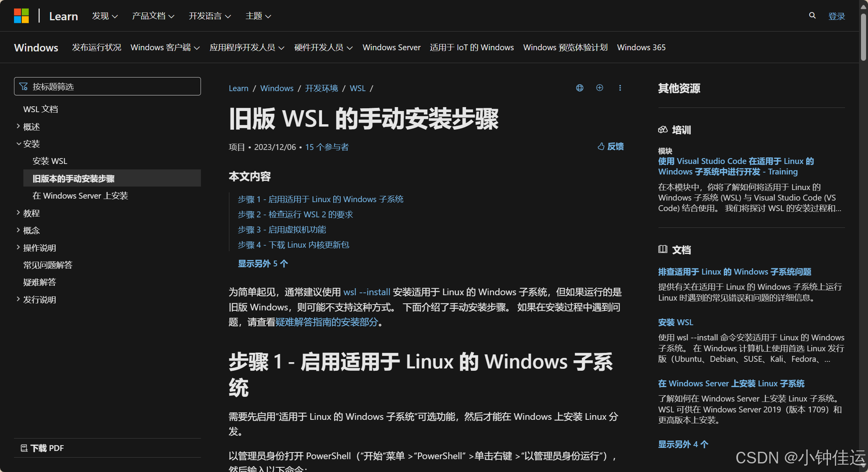Click 显示另外 5 个 in contents

tap(263, 264)
